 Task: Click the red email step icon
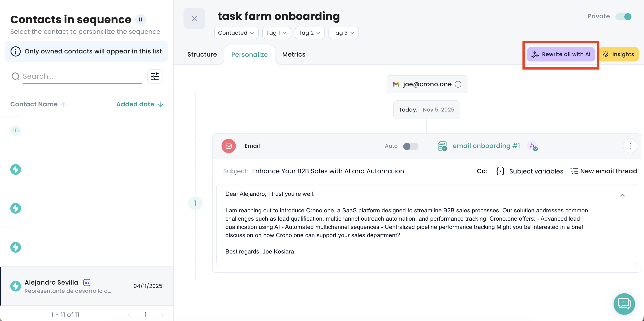[228, 146]
